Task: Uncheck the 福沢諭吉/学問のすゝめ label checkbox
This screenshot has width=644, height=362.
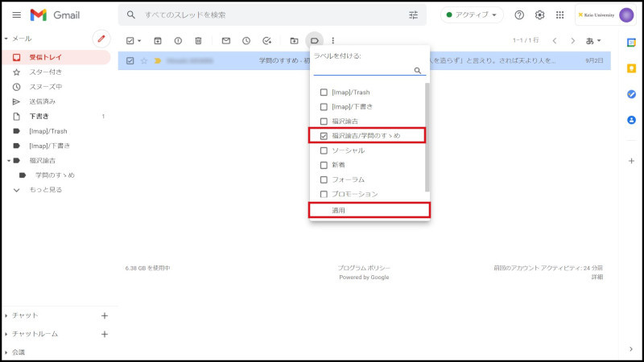Action: pyautogui.click(x=324, y=136)
